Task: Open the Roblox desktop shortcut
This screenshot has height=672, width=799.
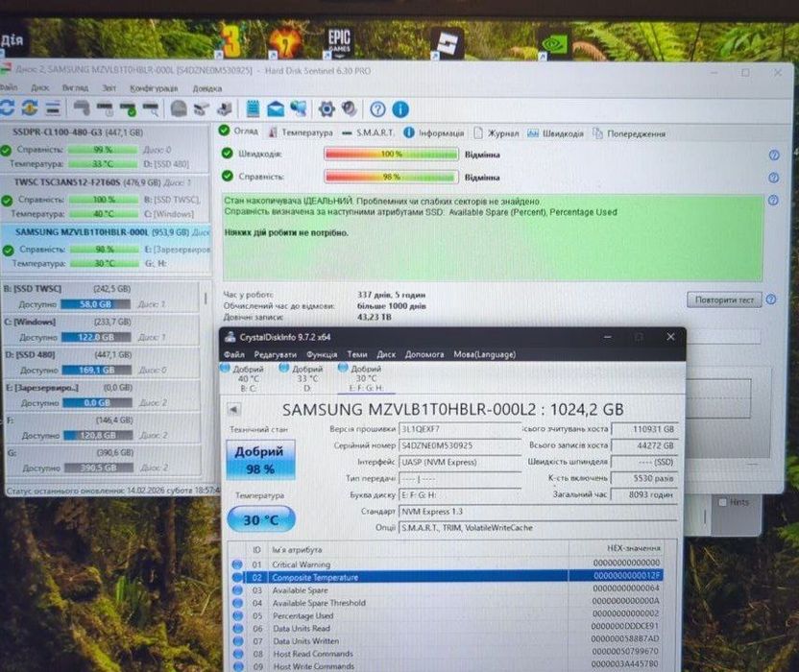Action: coord(448,43)
